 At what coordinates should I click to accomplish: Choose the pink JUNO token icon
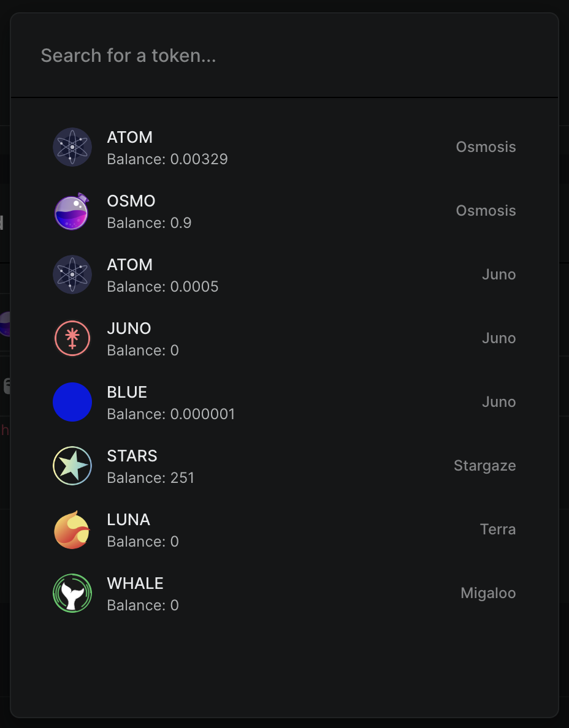(72, 338)
